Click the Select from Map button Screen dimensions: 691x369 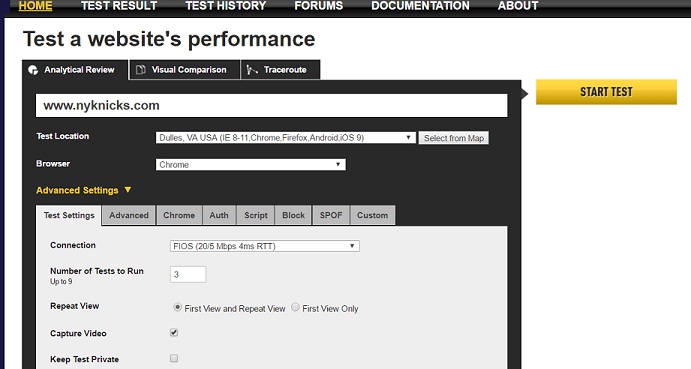click(x=453, y=138)
